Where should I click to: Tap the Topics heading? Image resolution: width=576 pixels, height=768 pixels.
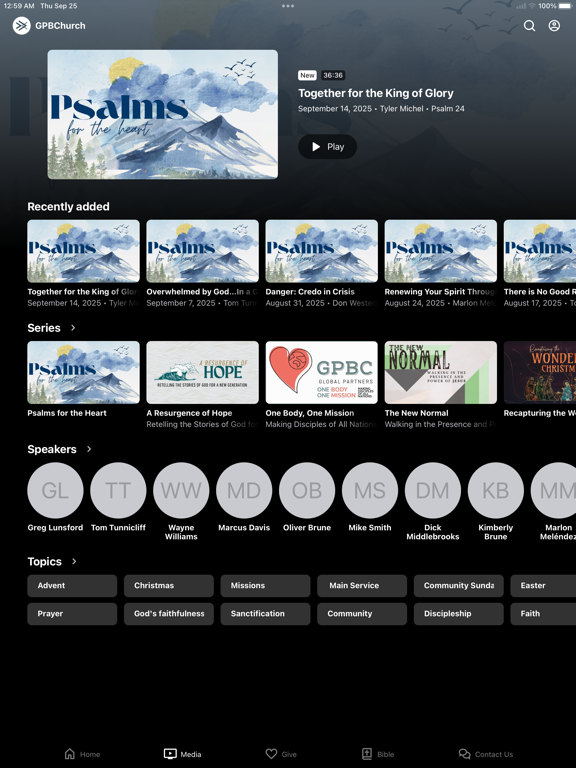[x=45, y=561]
